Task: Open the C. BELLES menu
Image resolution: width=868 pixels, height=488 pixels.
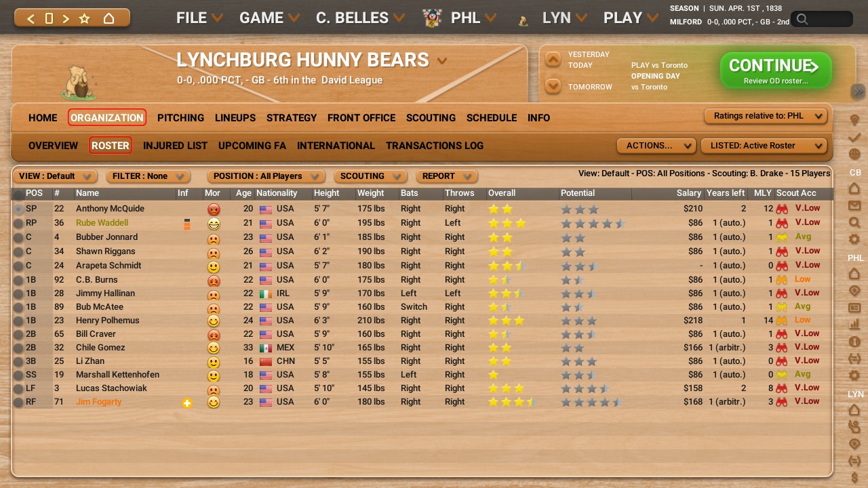Action: point(361,18)
